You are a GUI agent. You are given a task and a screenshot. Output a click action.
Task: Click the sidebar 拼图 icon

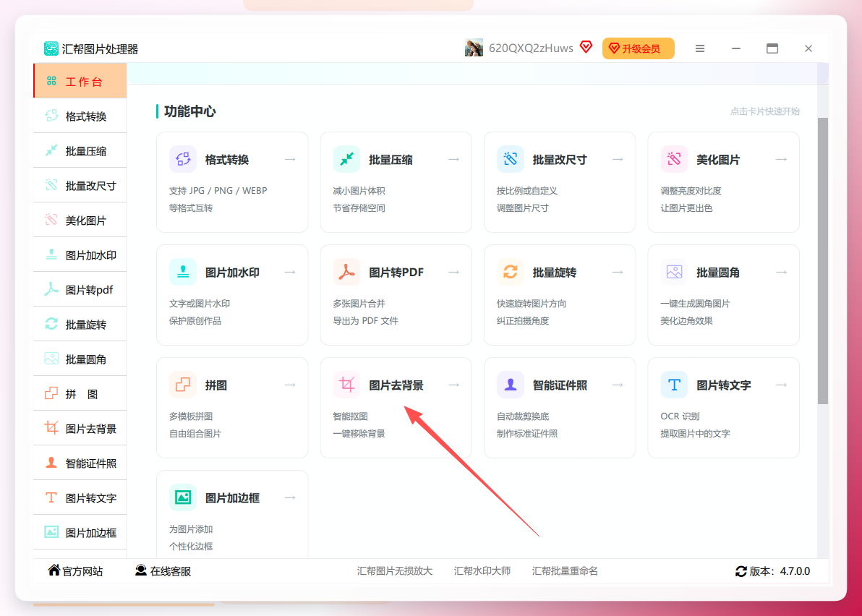(x=51, y=393)
